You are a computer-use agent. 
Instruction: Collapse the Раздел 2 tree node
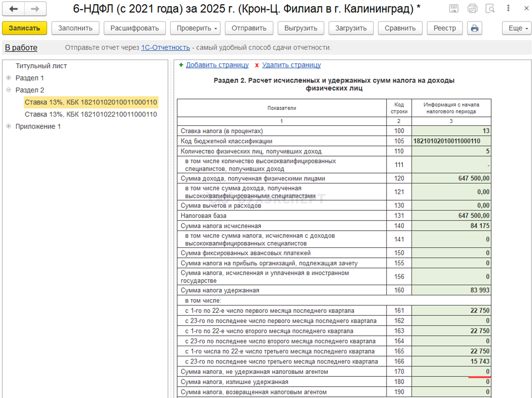[8, 90]
